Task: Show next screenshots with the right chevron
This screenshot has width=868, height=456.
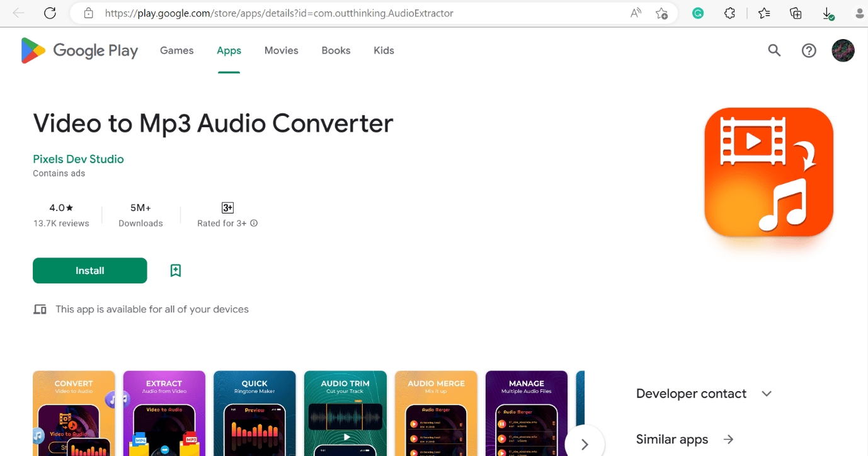Action: (x=585, y=444)
